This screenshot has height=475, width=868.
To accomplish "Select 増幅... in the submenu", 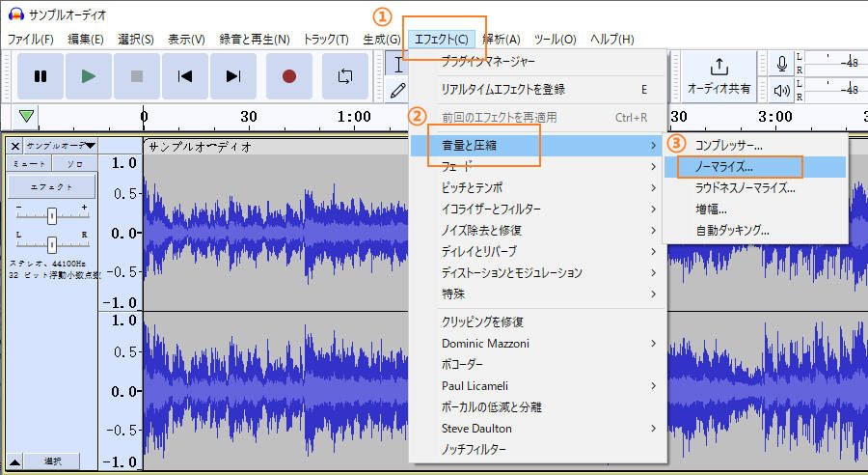I will 755,209.
